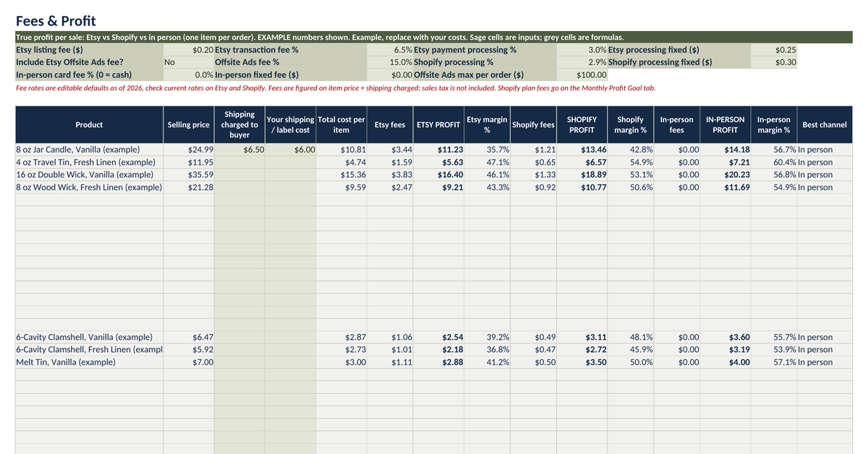Viewport: 868px width, 454px height.
Task: Click the In-person margin % header
Action: pos(774,124)
